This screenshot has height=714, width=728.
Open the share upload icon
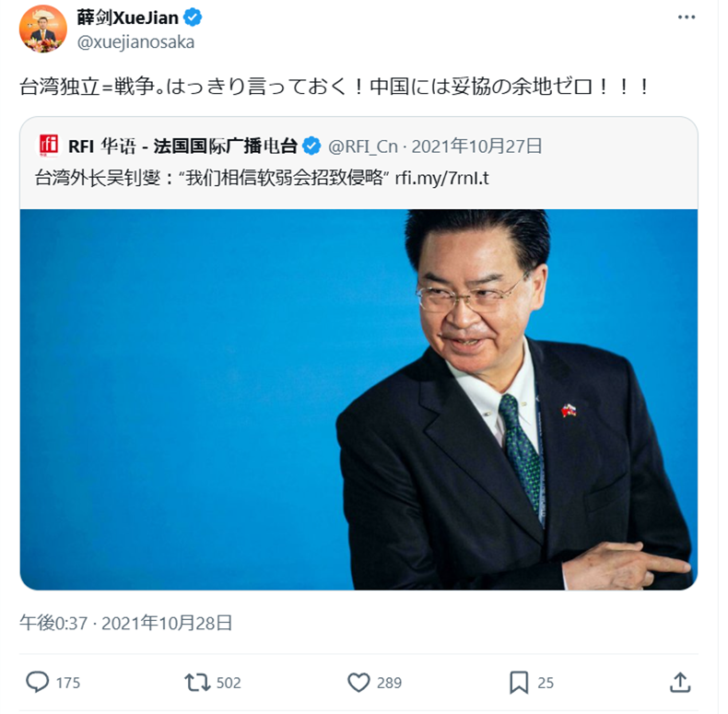point(680,682)
